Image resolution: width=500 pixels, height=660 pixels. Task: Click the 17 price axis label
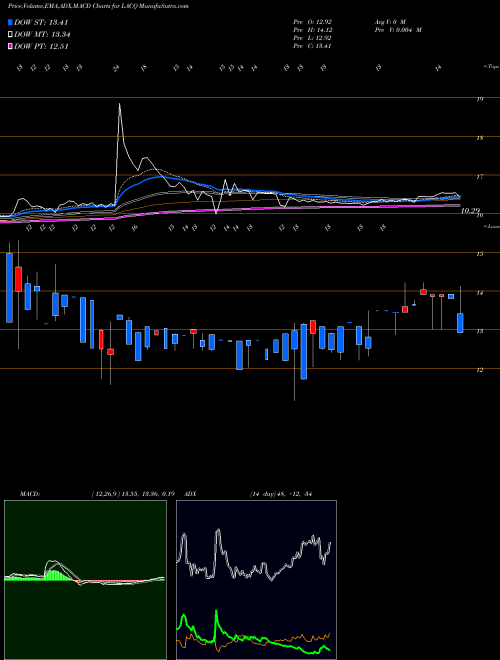[479, 176]
